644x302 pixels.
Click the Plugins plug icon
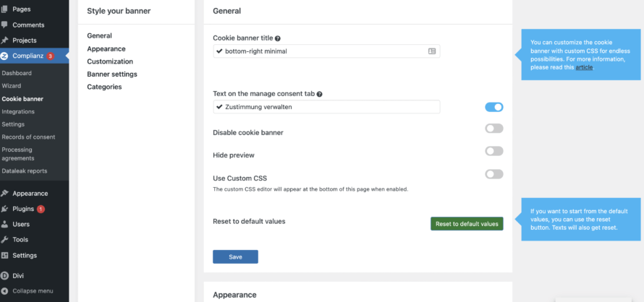[5, 209]
